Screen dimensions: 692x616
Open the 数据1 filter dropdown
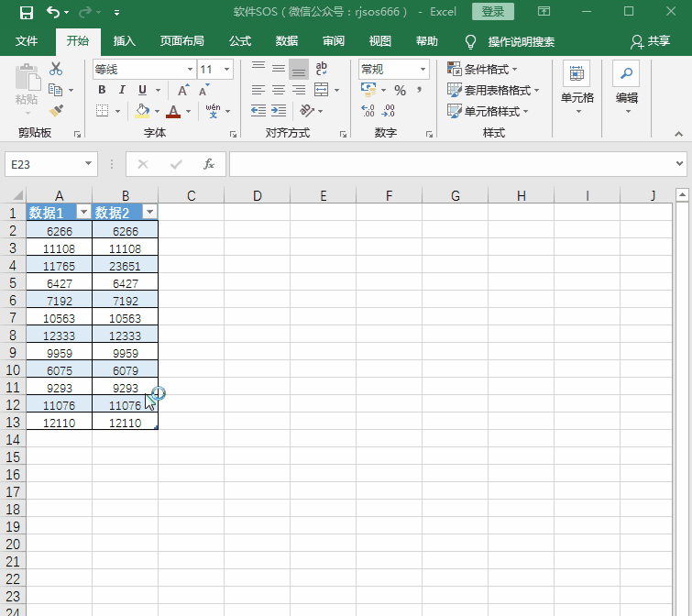click(x=83, y=213)
